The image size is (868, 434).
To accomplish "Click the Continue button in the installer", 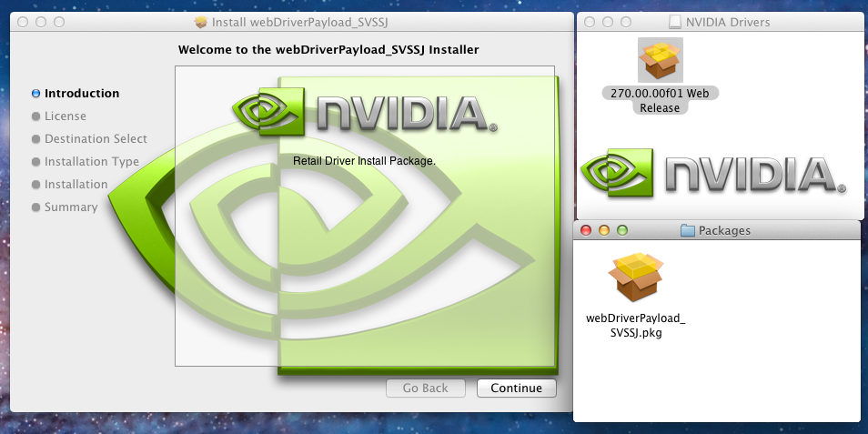I will click(517, 389).
